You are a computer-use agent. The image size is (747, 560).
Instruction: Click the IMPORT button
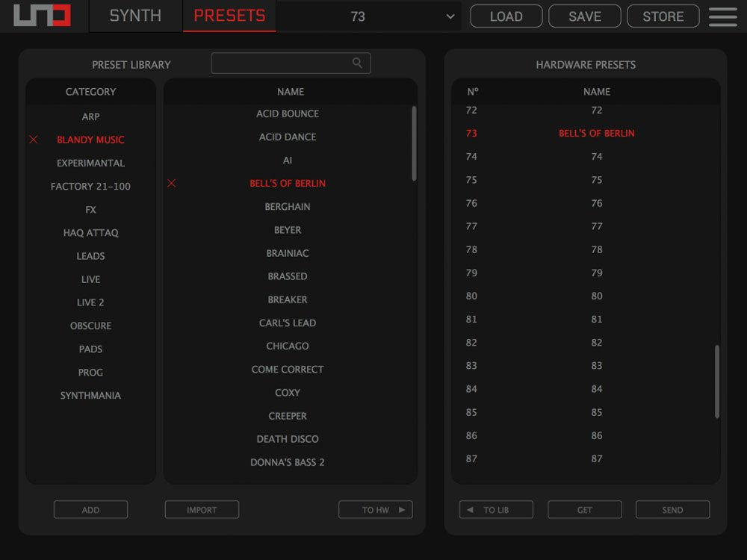202,510
